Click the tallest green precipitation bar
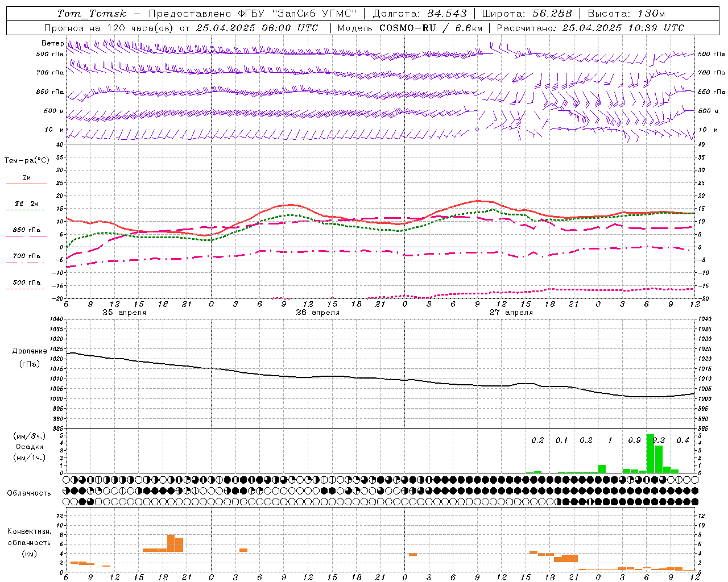The image size is (728, 582). [650, 454]
